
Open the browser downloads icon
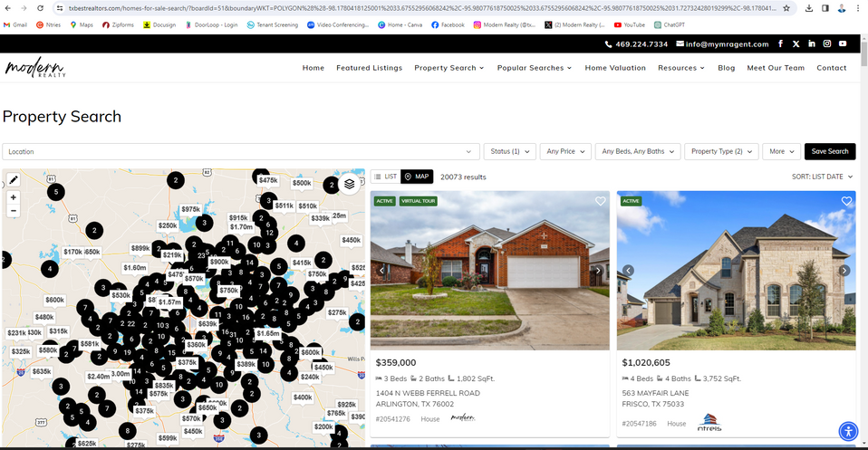(809, 8)
